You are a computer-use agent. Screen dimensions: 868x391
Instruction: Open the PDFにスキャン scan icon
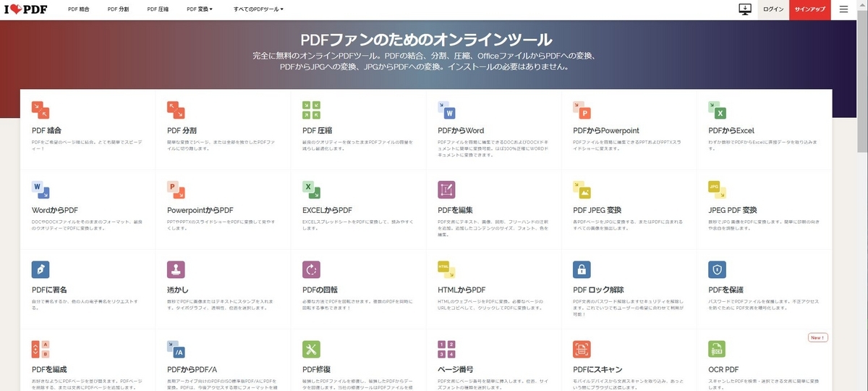[582, 350]
